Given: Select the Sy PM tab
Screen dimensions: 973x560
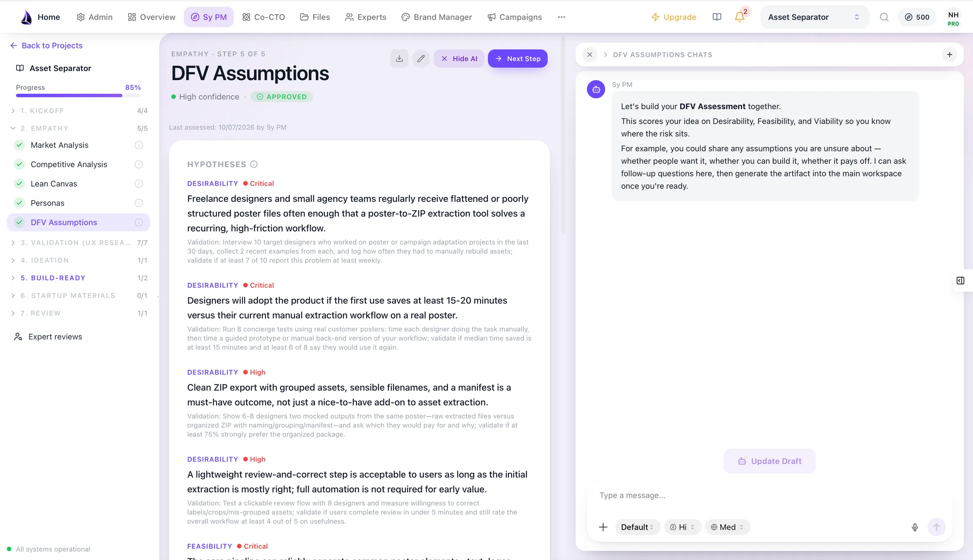Looking at the screenshot, I should pos(209,17).
